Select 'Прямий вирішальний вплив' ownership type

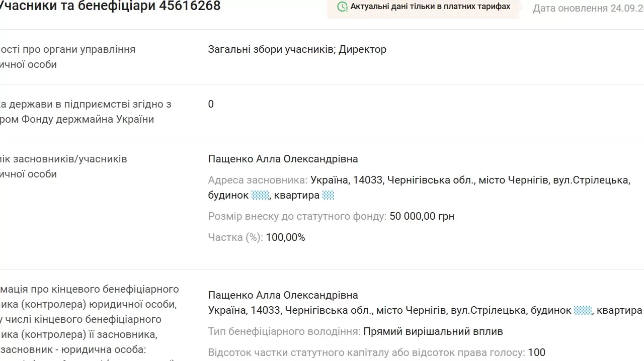pyautogui.click(x=433, y=331)
